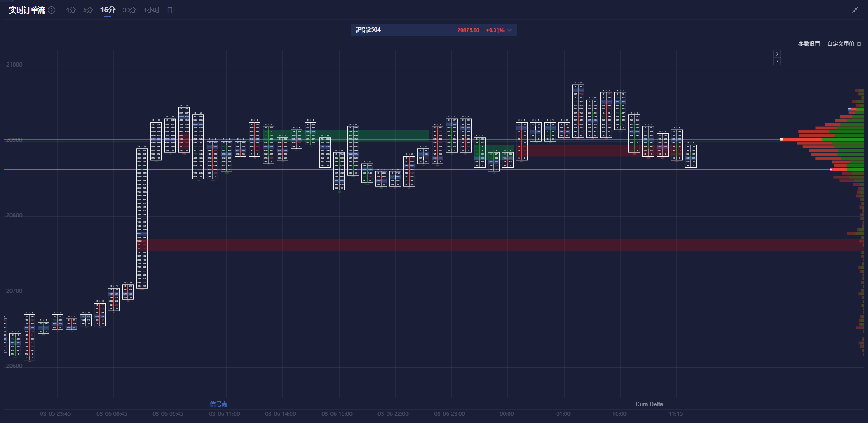The width and height of the screenshot is (868, 423).
Task: Switch to the 30分 timeframe
Action: pyautogui.click(x=129, y=10)
